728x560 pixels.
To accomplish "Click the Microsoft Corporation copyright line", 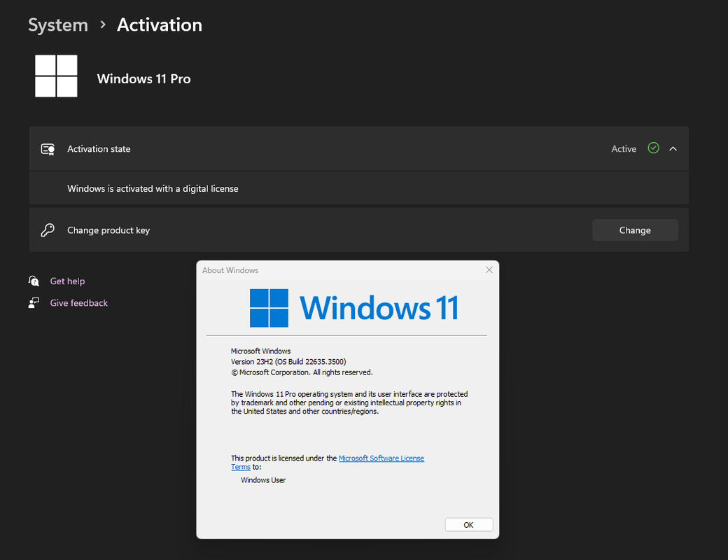I will pyautogui.click(x=302, y=372).
